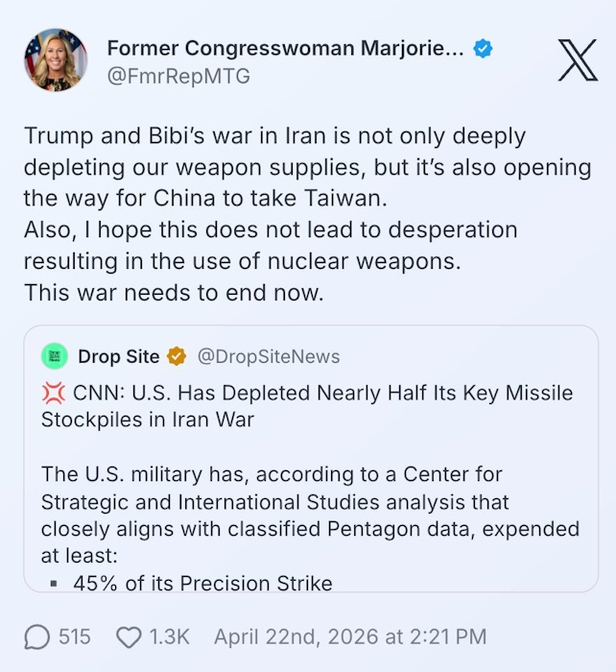Open the April 22nd, 2026 timestamp
This screenshot has height=672, width=616.
tap(350, 636)
